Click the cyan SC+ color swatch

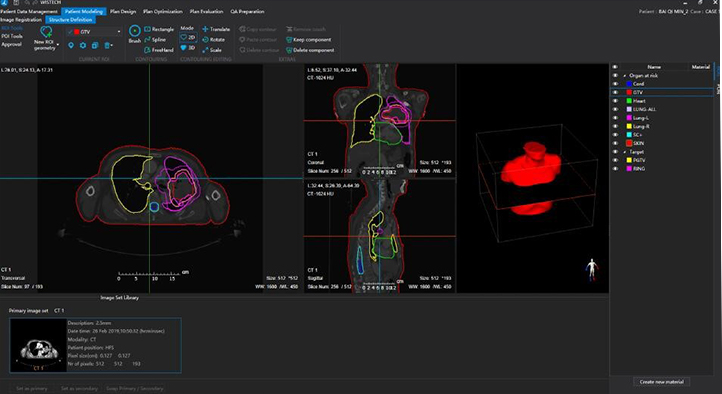pos(629,135)
